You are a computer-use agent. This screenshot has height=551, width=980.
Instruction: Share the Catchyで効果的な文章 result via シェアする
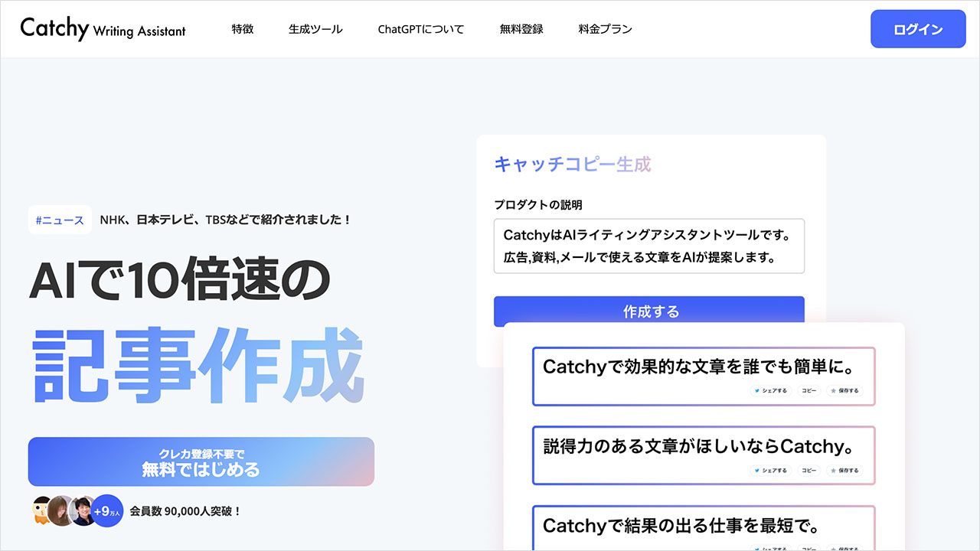tap(771, 390)
